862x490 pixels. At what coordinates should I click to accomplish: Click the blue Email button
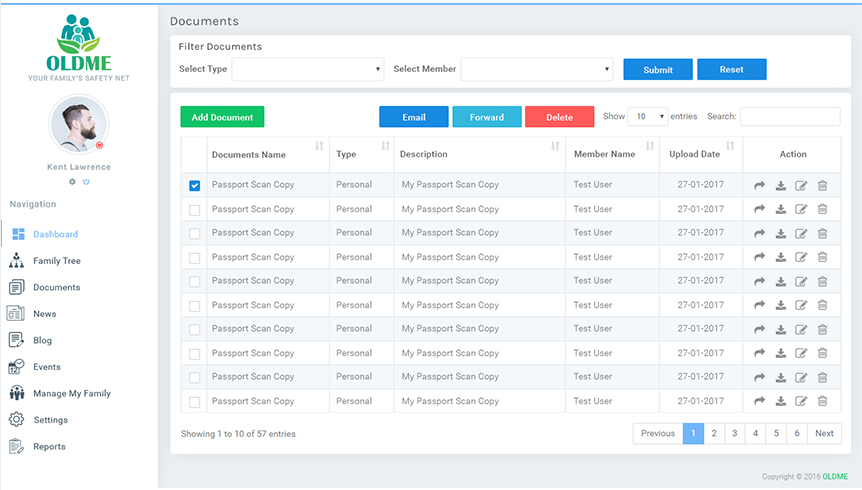(413, 117)
